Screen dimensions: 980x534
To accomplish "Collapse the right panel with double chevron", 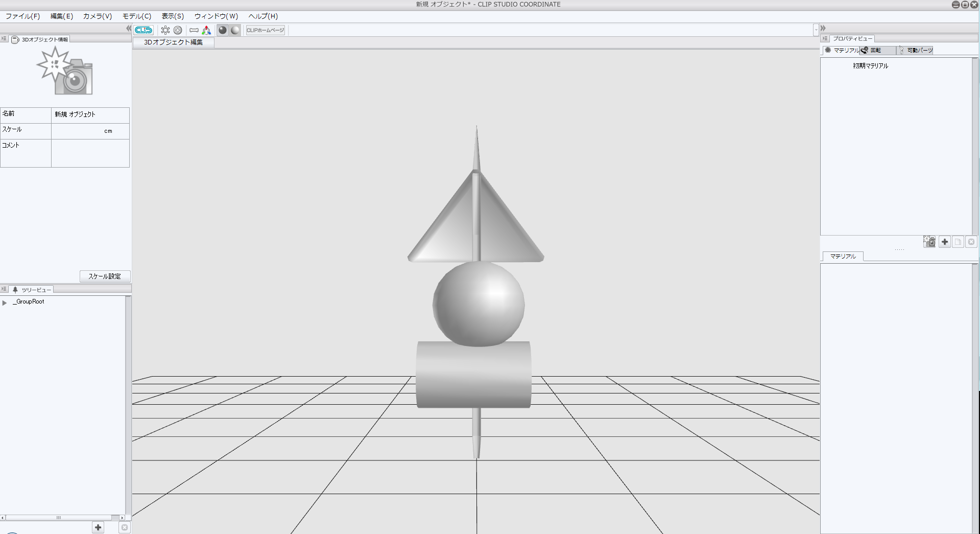I will (x=823, y=28).
